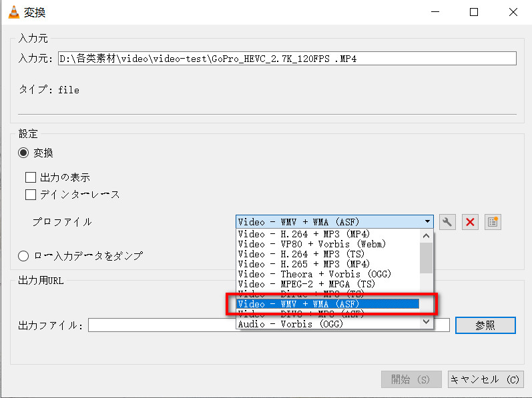This screenshot has width=532, height=398.
Task: Toggle デインターレース checkbox
Action: pos(31,195)
